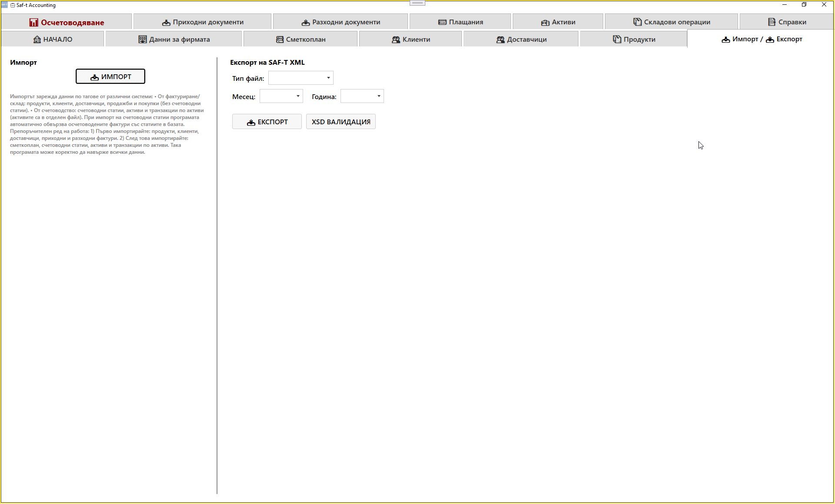Open the Справки tab
Viewport: 835px width, 504px height.
[x=787, y=22]
